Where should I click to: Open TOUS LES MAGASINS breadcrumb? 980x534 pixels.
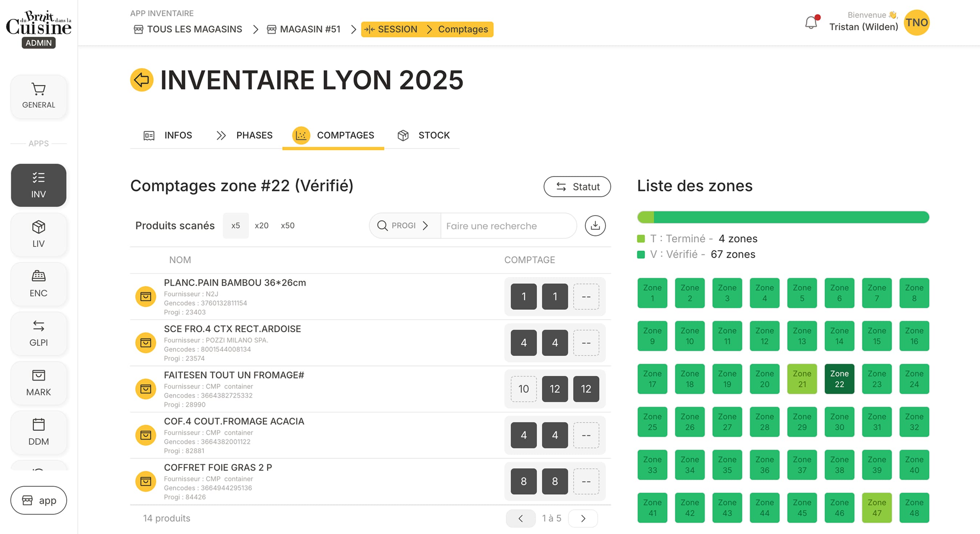188,29
